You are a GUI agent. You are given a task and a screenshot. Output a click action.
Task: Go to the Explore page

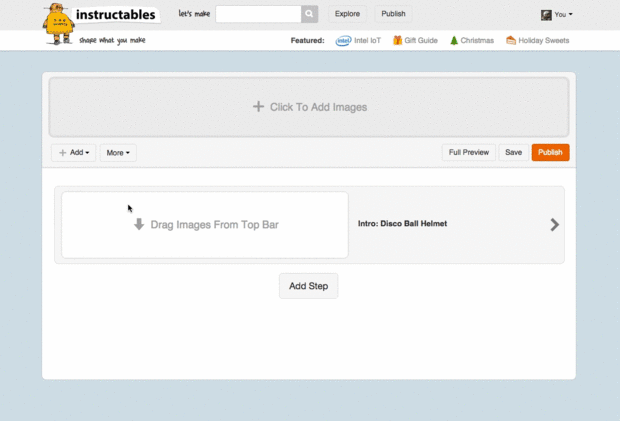pos(347,14)
